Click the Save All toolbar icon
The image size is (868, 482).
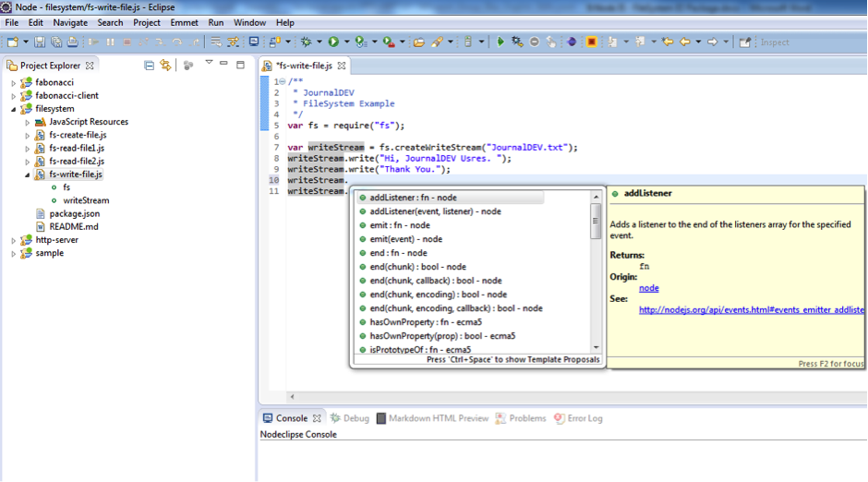pyautogui.click(x=56, y=42)
